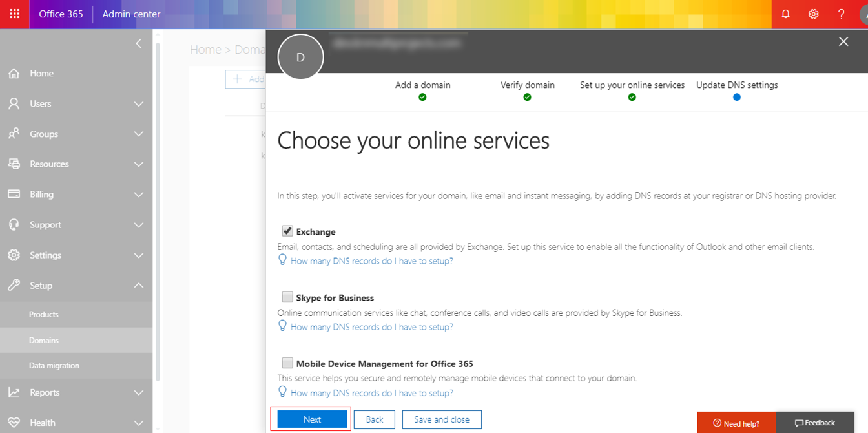868x433 pixels.
Task: Open the app launcher waffle icon
Action: (14, 14)
